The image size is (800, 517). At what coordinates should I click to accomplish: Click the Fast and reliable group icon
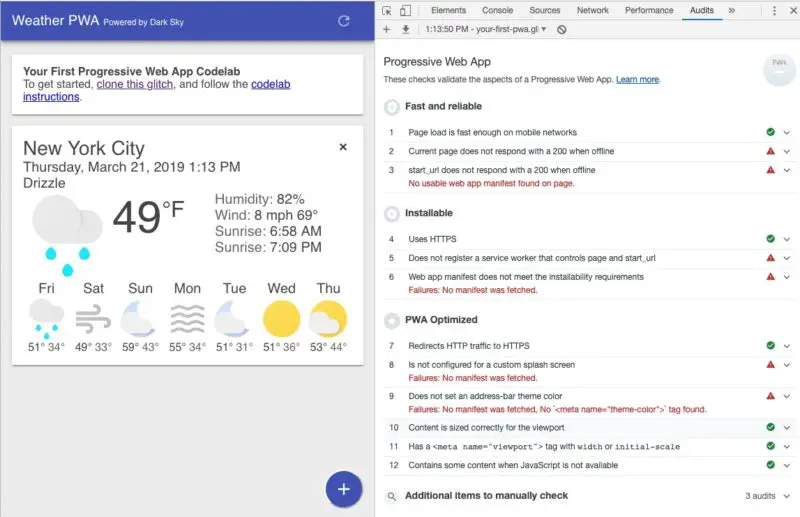tap(392, 107)
